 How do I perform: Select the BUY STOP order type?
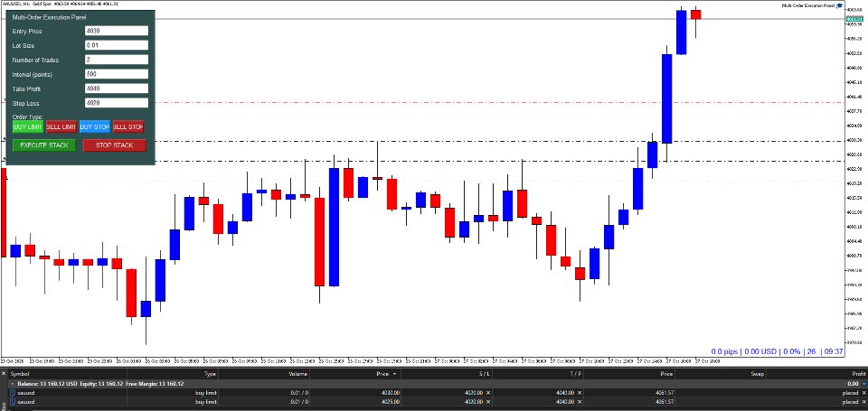pos(95,126)
